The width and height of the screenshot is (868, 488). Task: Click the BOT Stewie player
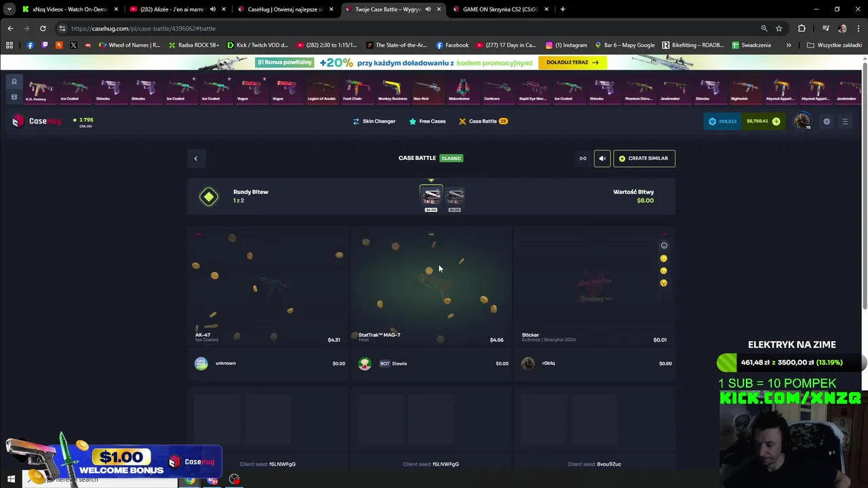tap(393, 363)
